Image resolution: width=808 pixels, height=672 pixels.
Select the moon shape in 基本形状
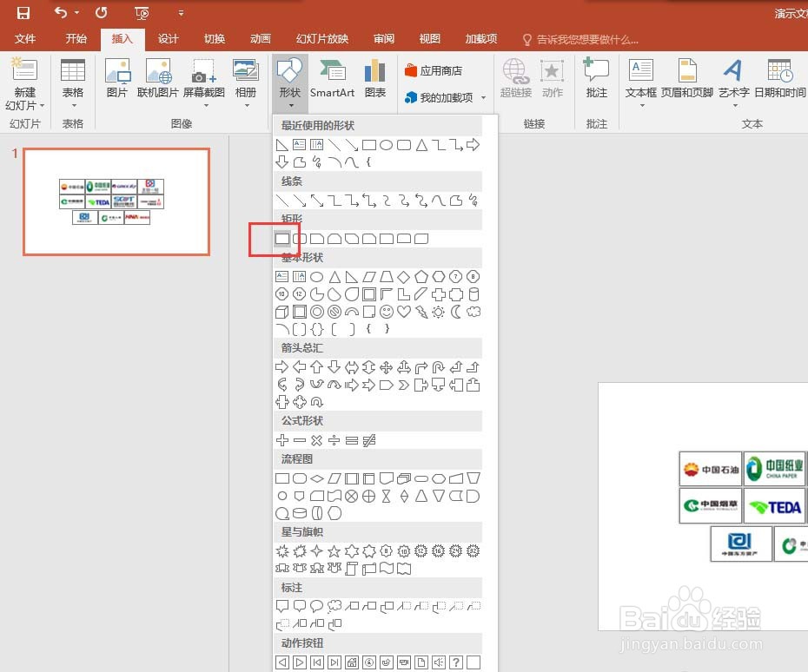(x=455, y=312)
